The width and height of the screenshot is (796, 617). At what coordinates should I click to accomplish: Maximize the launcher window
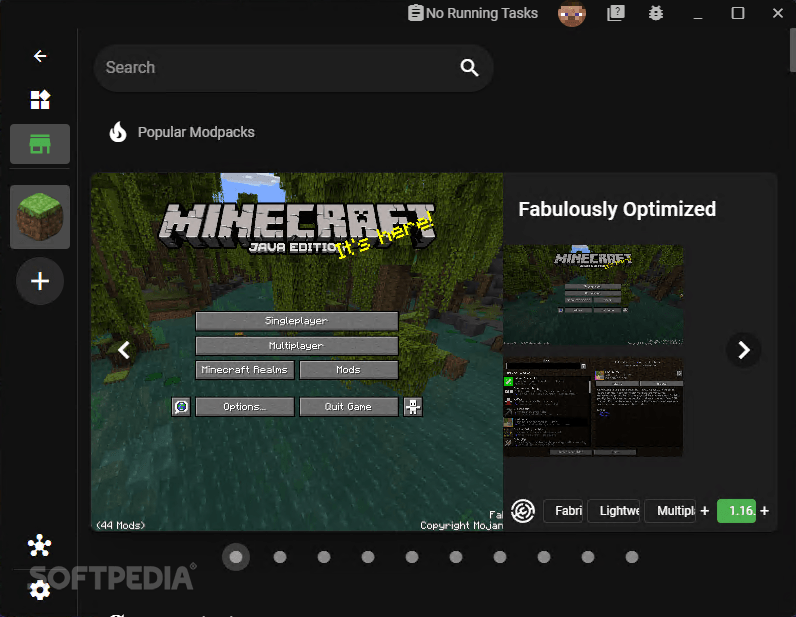coord(738,13)
